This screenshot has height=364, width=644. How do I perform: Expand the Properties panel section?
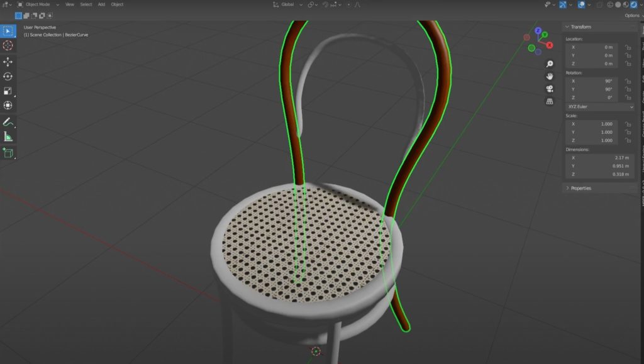click(580, 188)
